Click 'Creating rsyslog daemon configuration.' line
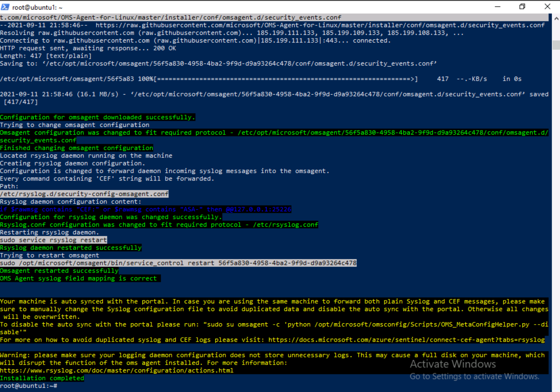Viewport: 560px width, 392px height. coord(73,163)
